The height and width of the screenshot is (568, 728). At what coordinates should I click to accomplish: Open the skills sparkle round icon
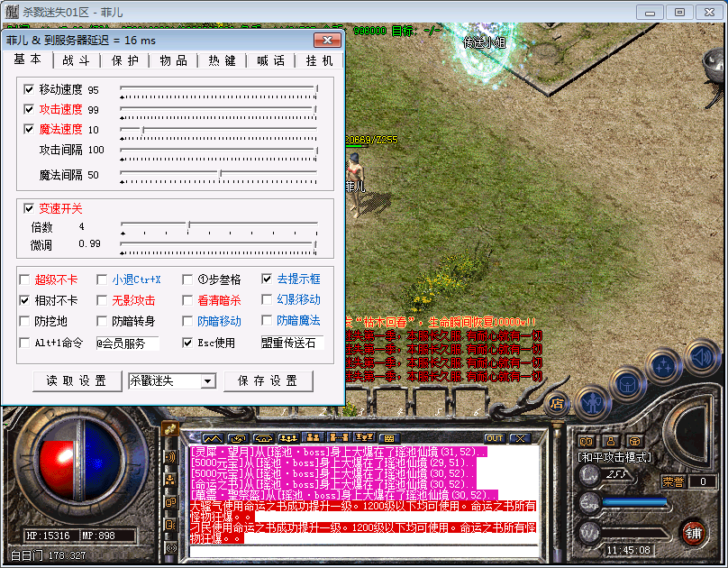[x=664, y=366]
